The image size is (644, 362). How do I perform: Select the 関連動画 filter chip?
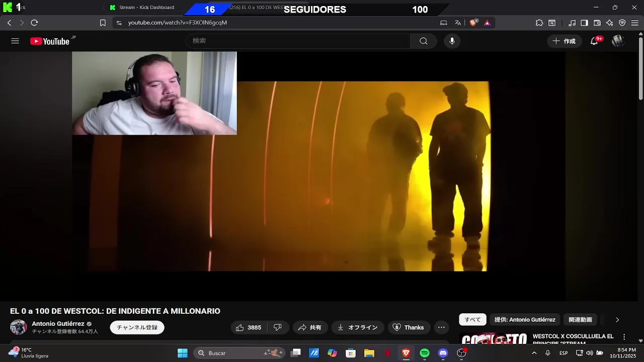[x=580, y=320]
